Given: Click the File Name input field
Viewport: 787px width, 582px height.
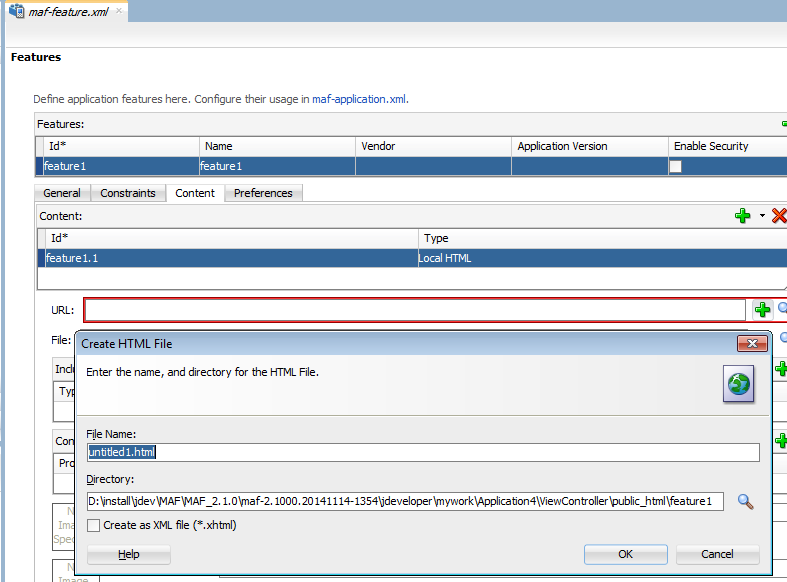Looking at the screenshot, I should (423, 452).
